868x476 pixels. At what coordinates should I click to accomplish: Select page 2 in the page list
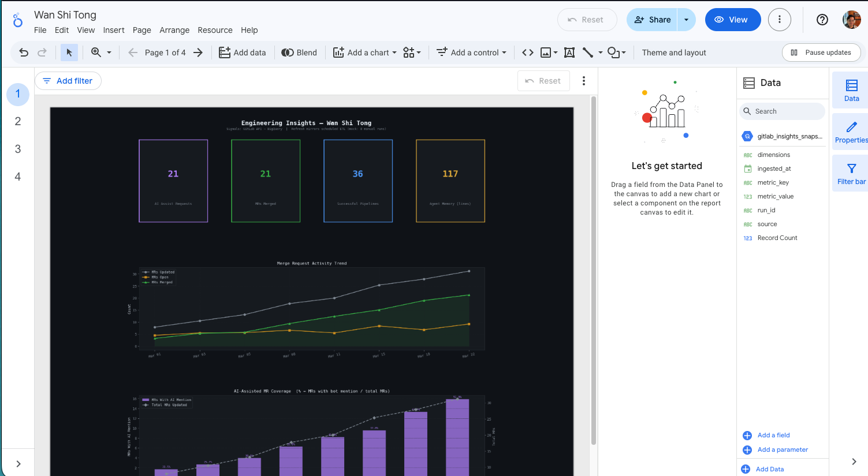point(18,121)
